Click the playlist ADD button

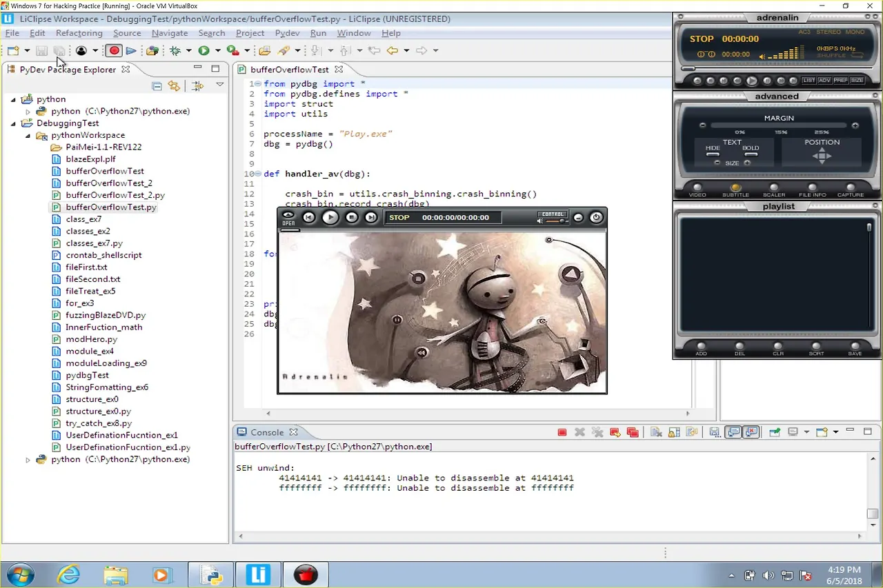tap(702, 346)
